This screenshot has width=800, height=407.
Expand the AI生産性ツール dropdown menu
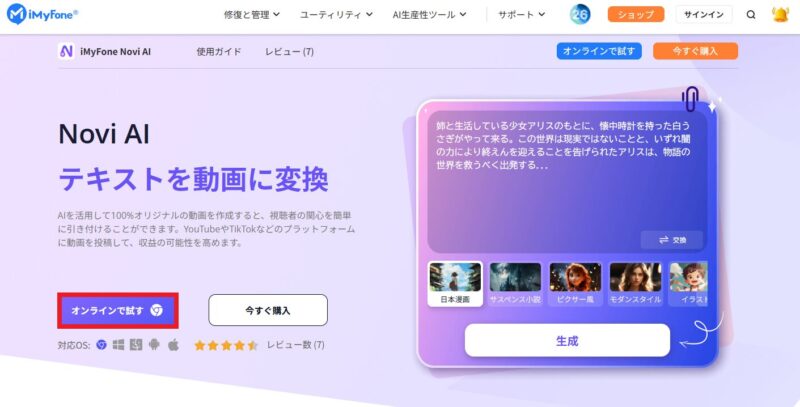coord(430,15)
